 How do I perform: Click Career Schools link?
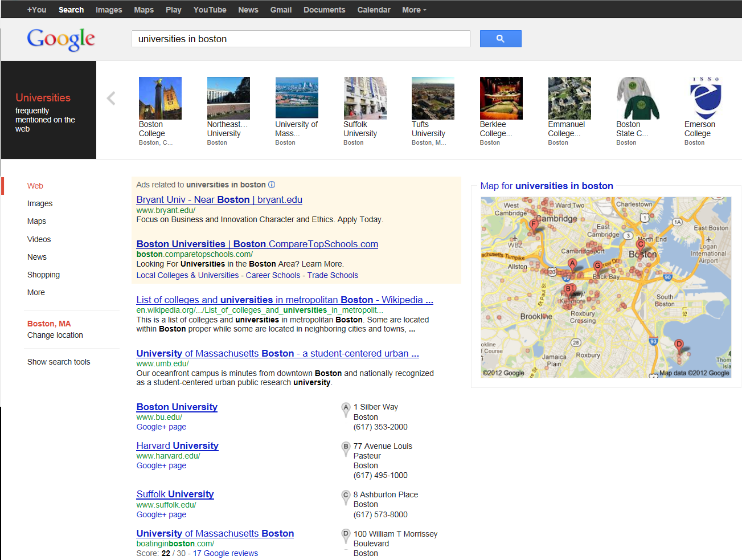[x=273, y=275]
